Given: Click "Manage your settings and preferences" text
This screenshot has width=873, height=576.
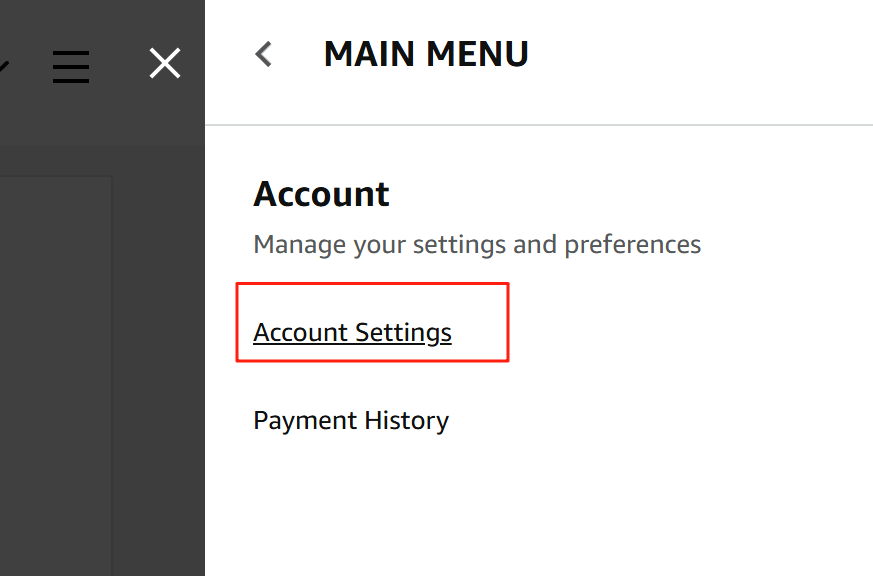Looking at the screenshot, I should [x=477, y=244].
